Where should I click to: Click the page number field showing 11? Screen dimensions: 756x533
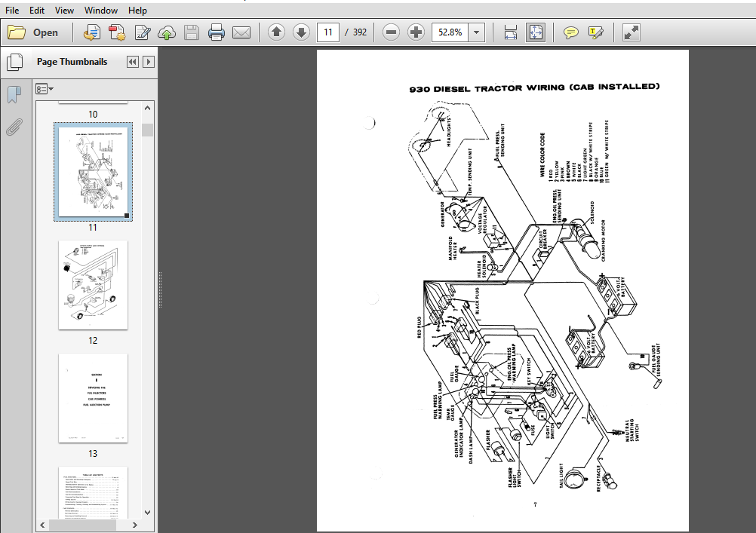pyautogui.click(x=328, y=32)
